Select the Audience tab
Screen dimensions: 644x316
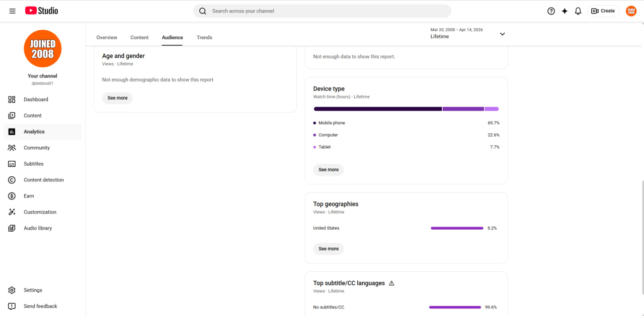pyautogui.click(x=172, y=38)
